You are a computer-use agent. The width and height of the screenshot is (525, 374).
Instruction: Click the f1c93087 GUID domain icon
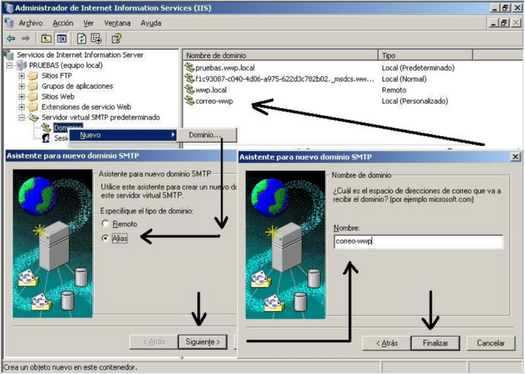coord(190,79)
